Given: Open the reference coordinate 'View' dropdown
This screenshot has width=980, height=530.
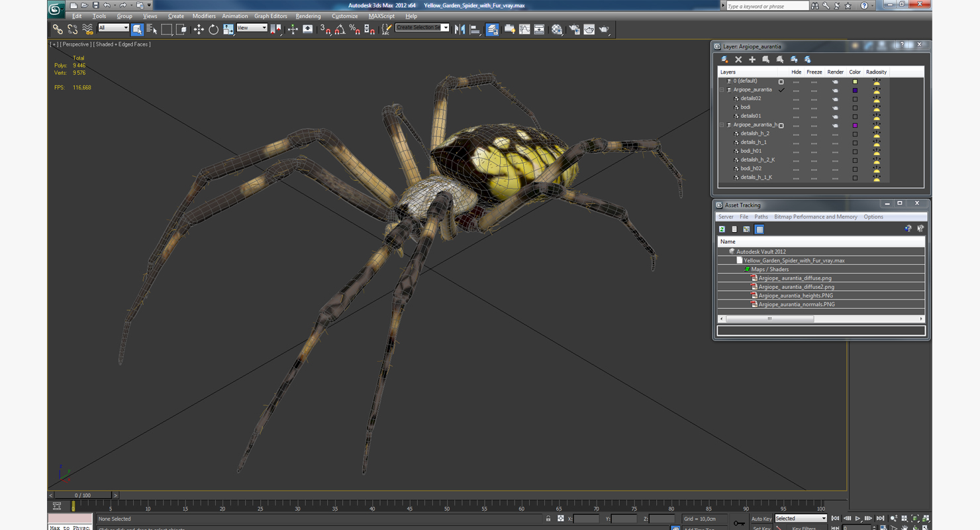Looking at the screenshot, I should (x=252, y=28).
